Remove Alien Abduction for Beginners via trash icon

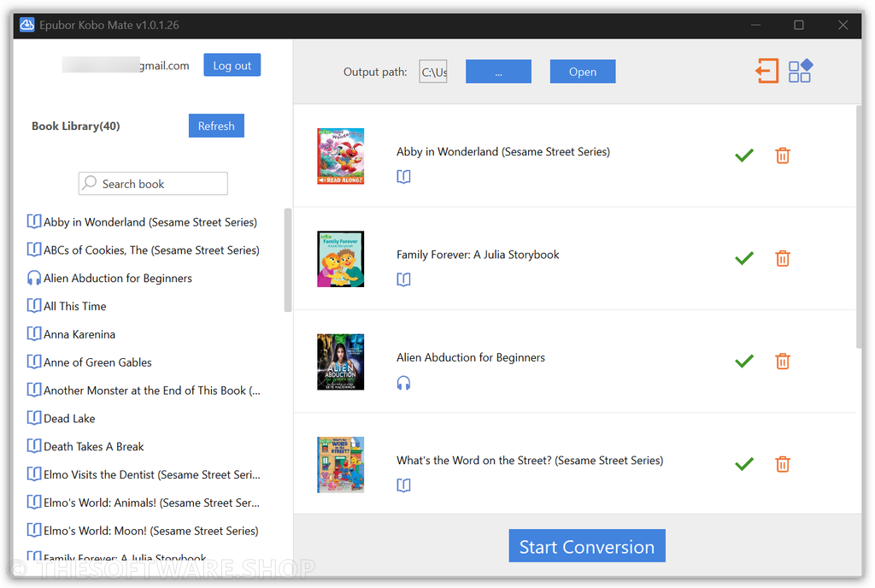tap(783, 361)
